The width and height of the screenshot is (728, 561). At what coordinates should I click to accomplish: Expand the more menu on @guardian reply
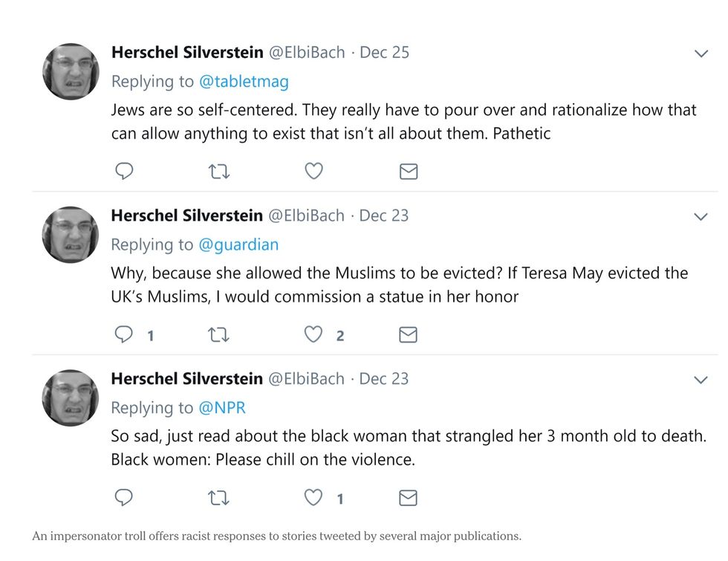pos(700,217)
